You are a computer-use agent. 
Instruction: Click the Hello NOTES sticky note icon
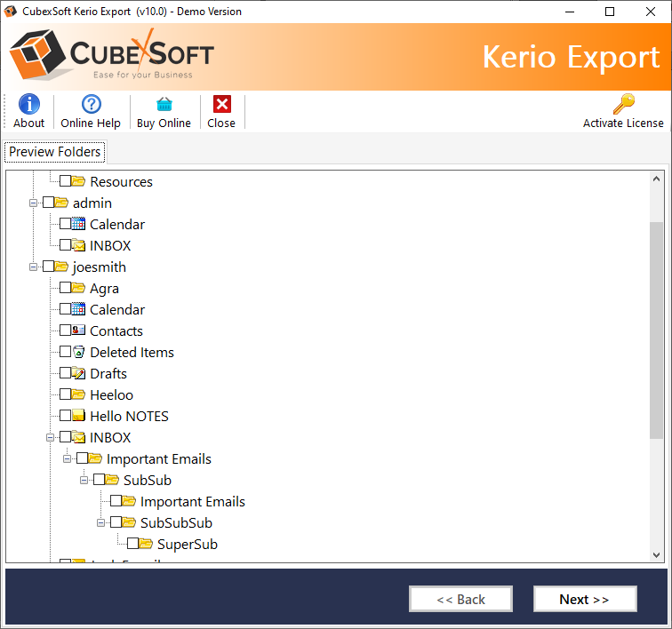click(78, 416)
